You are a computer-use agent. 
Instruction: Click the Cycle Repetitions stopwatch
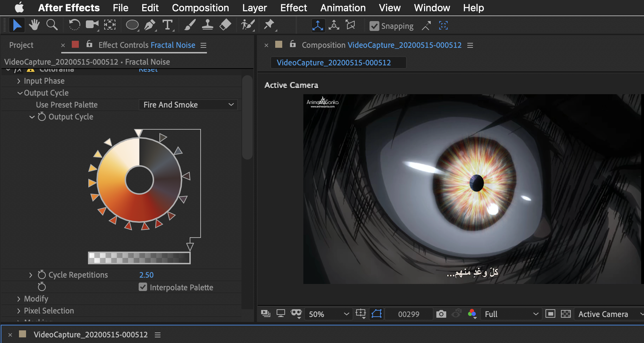(42, 274)
